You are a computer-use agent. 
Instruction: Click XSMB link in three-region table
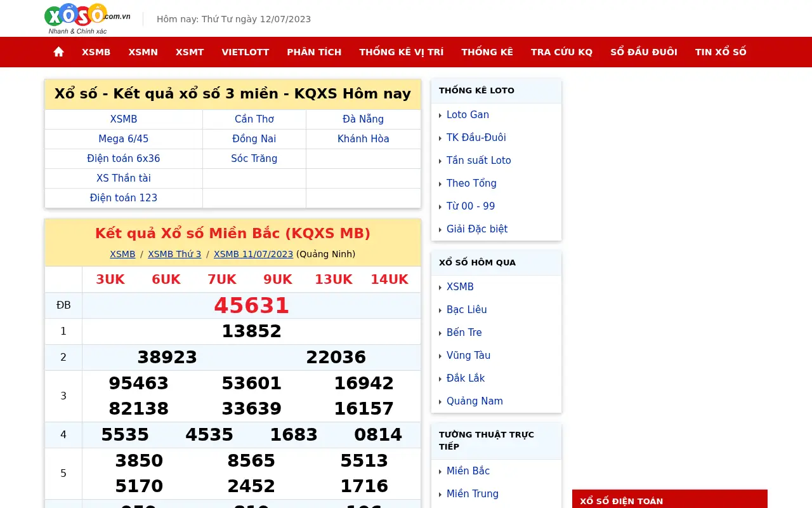coord(124,119)
